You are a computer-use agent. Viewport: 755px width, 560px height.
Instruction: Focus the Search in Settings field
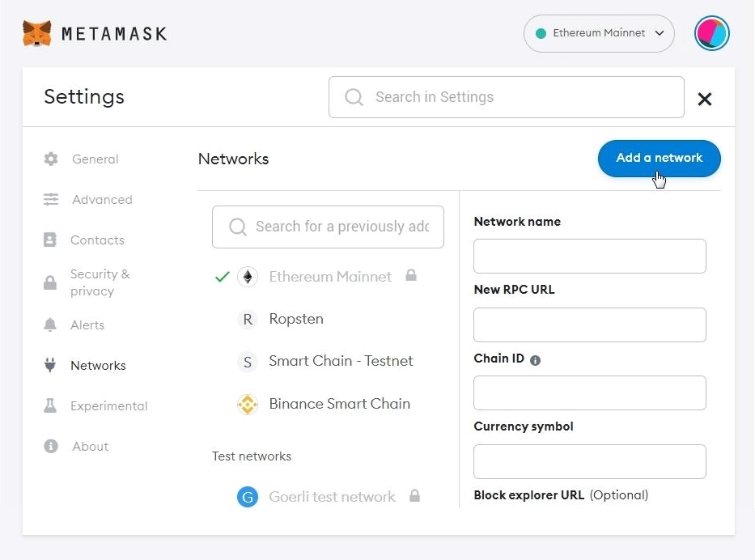pyautogui.click(x=506, y=97)
